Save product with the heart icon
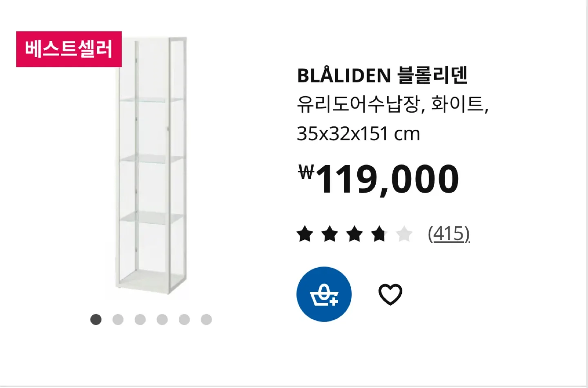This screenshot has width=588, height=388. coord(390,294)
